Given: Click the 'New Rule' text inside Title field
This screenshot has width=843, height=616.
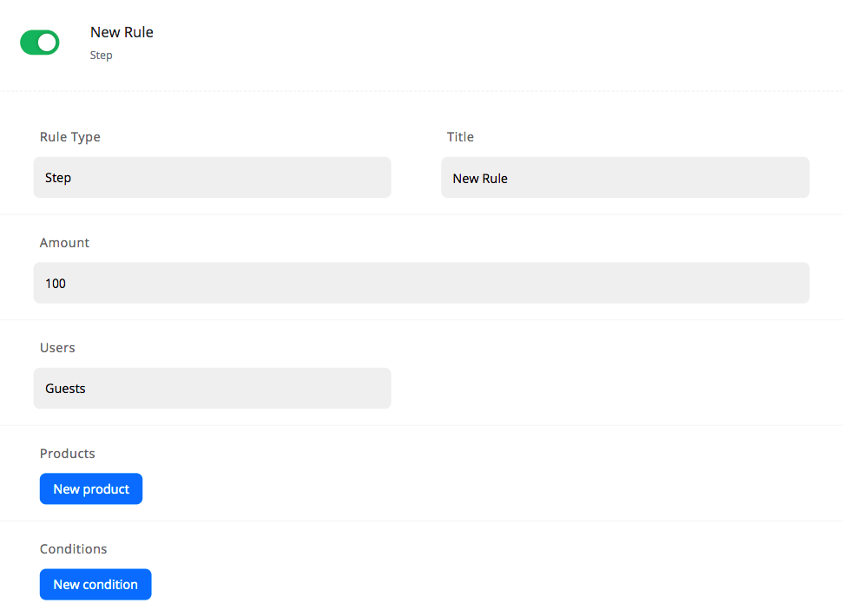Looking at the screenshot, I should pyautogui.click(x=480, y=179).
